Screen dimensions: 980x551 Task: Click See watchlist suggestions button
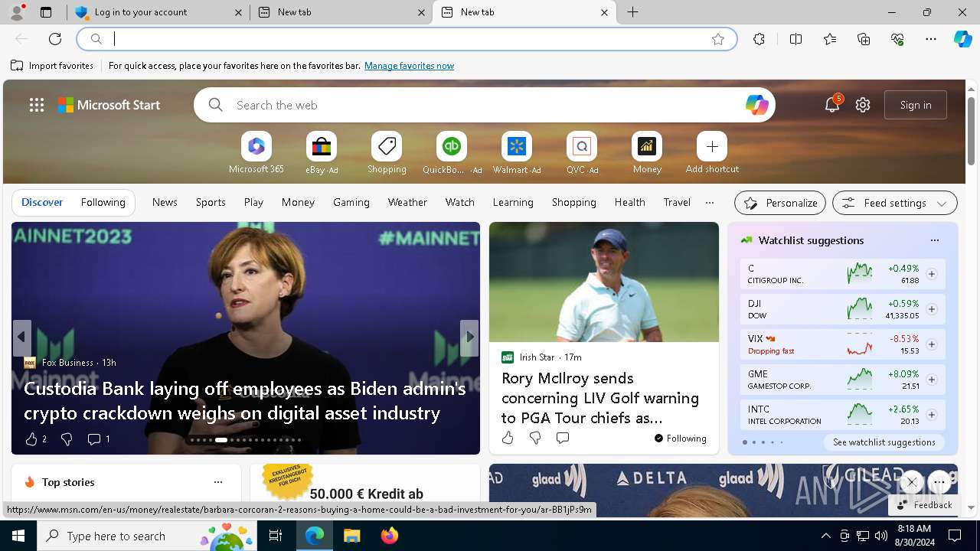click(x=884, y=442)
